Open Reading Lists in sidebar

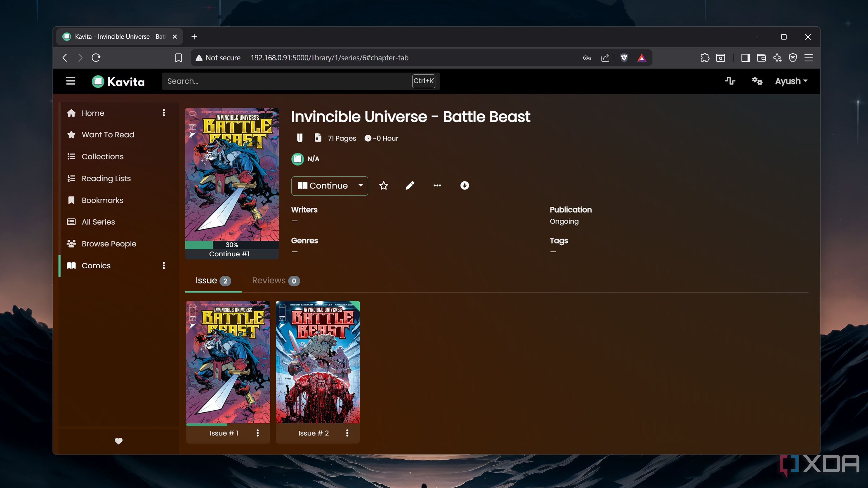(106, 178)
